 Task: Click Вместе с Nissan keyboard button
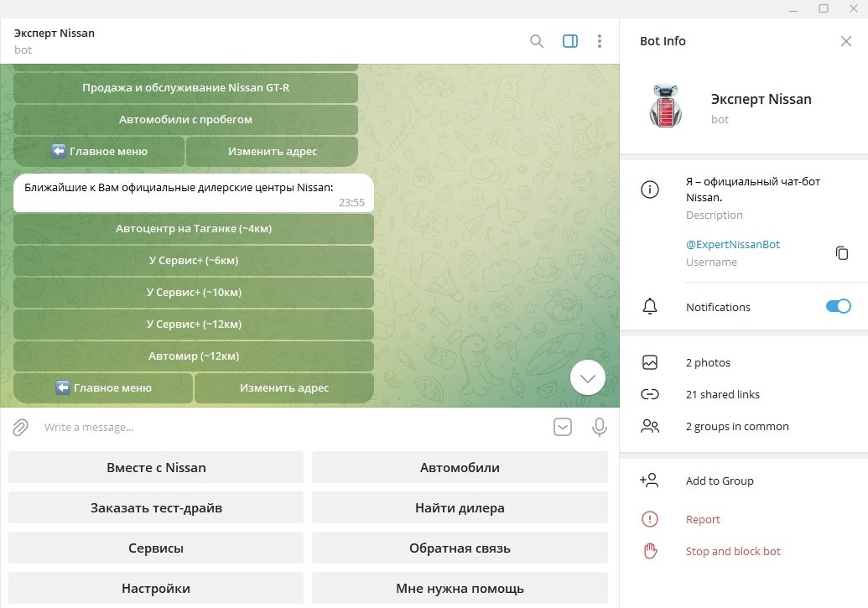(156, 467)
